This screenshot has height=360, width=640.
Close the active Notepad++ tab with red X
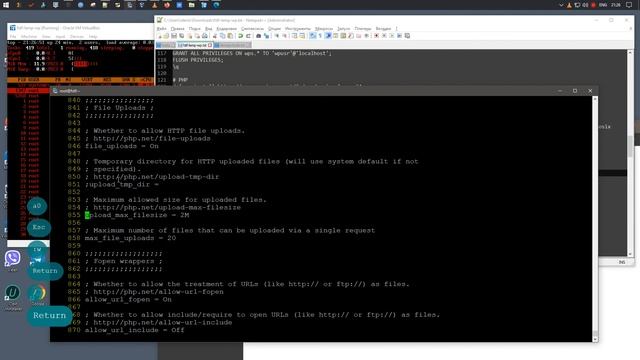pos(210,45)
